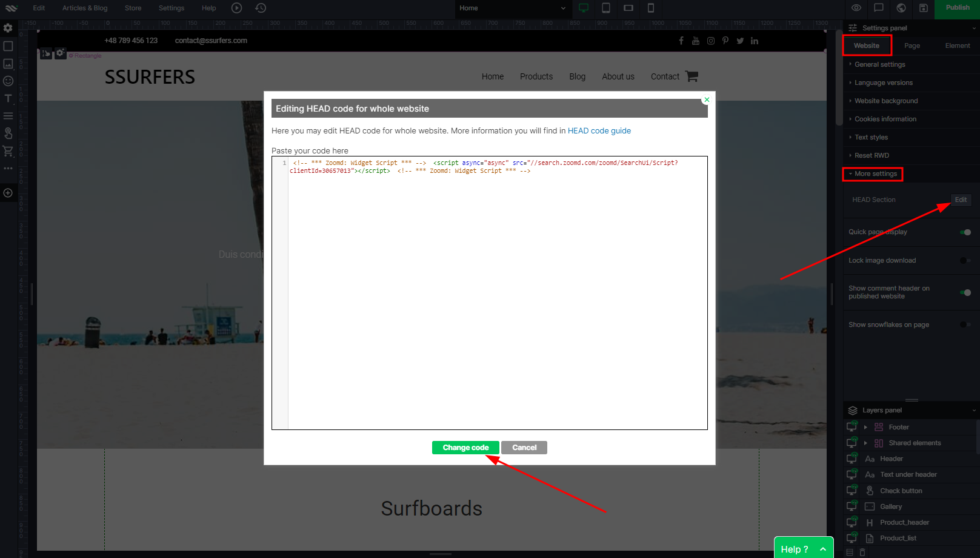Click the save disk icon

pos(924,8)
